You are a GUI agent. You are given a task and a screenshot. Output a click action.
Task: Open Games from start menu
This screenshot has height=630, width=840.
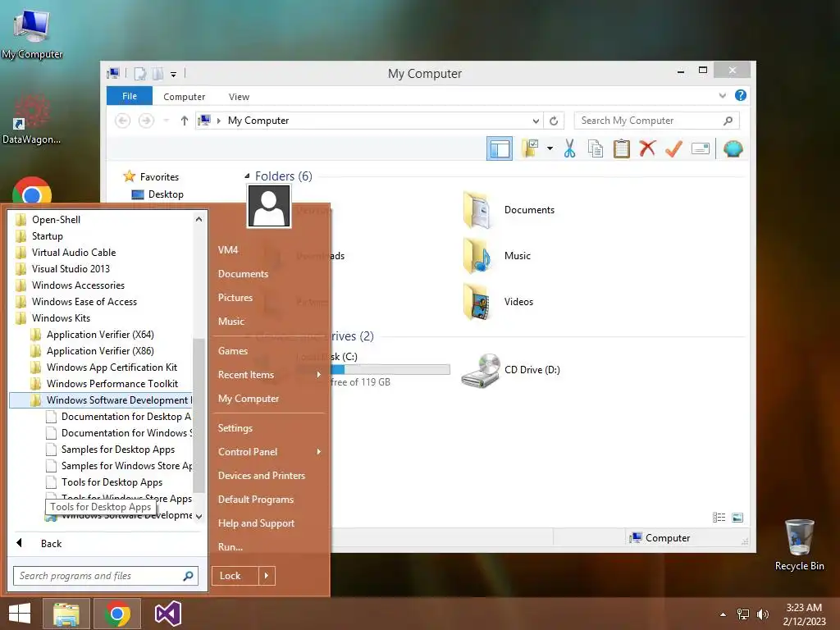point(232,351)
